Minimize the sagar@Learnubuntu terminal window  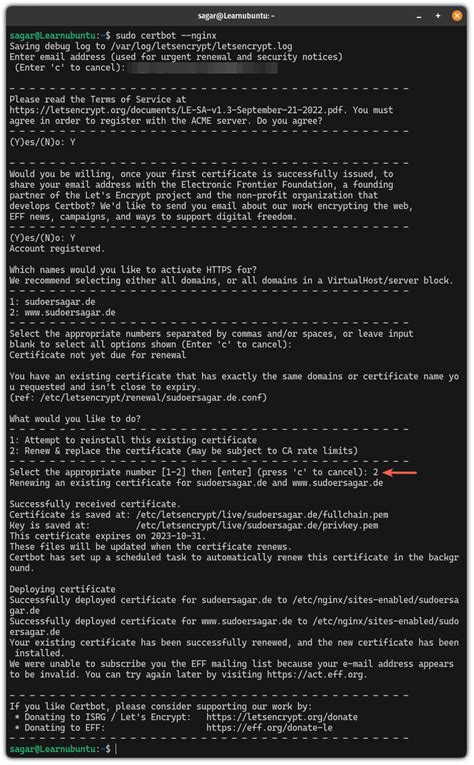(x=419, y=16)
